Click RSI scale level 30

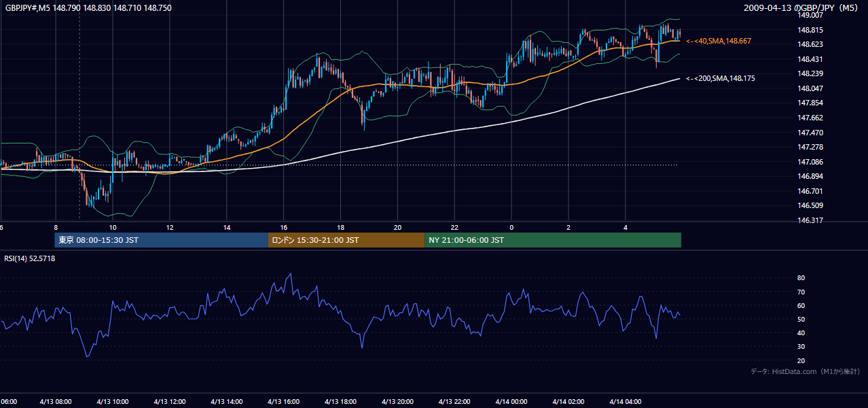(801, 347)
